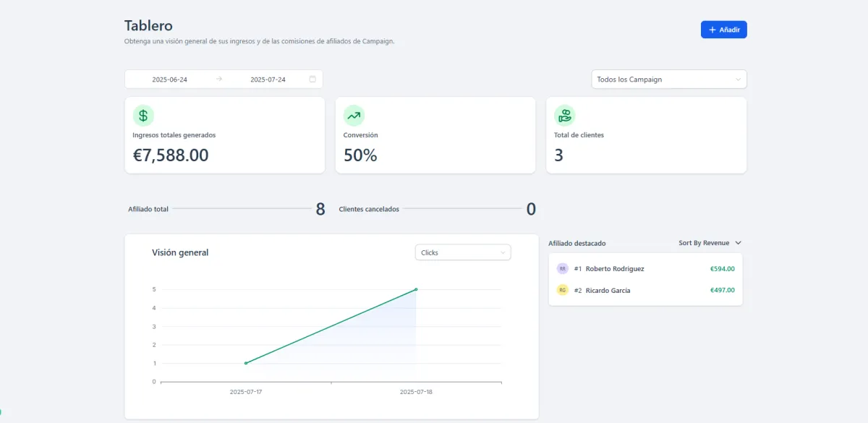Click the arrow between the two dates
The height and width of the screenshot is (423, 868).
coord(219,80)
